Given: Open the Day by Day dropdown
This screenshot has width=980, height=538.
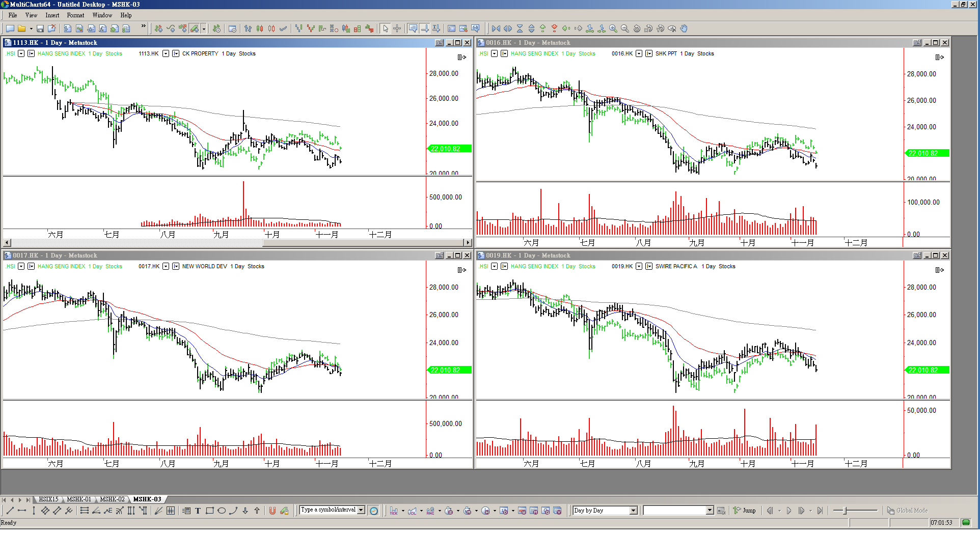Looking at the screenshot, I should click(633, 511).
